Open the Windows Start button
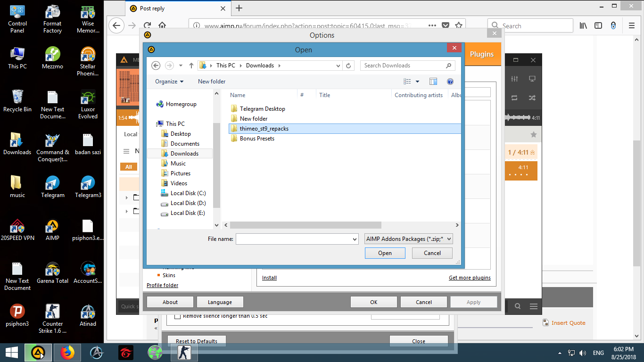This screenshot has height=362, width=644. click(x=11, y=353)
